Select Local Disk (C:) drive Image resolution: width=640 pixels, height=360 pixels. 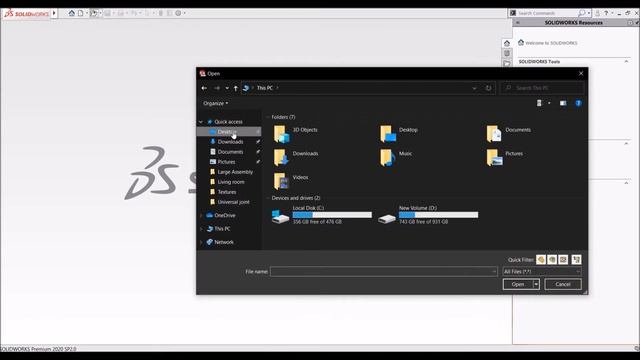322,215
